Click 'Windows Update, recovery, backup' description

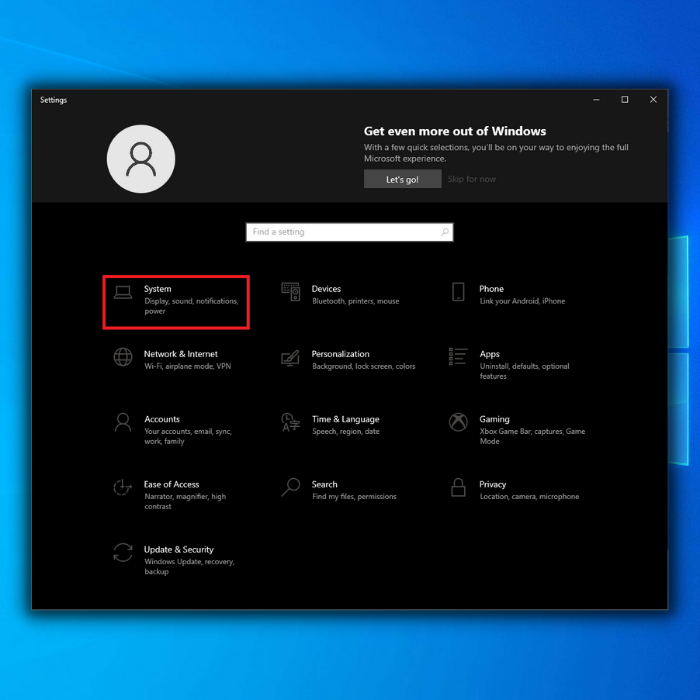point(189,567)
